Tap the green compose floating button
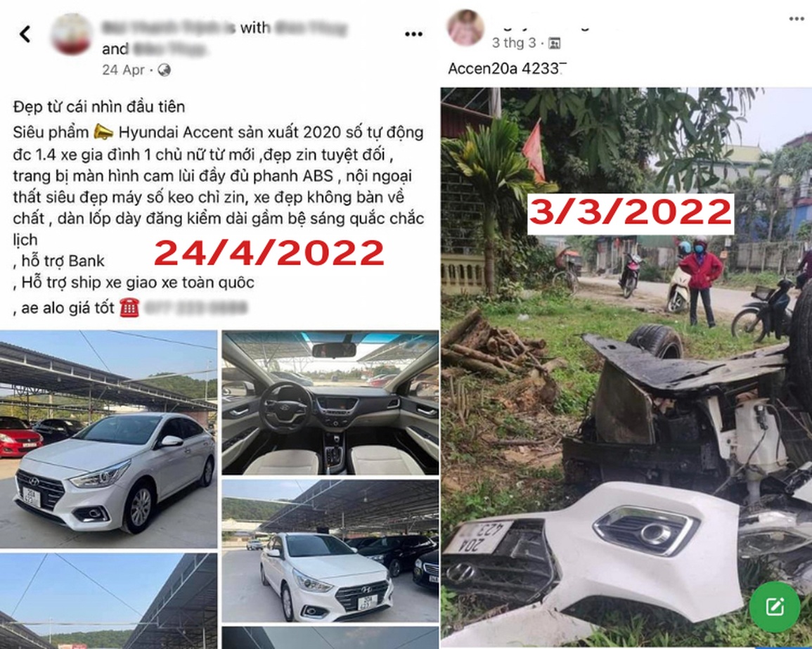The image size is (812, 649). (775, 606)
